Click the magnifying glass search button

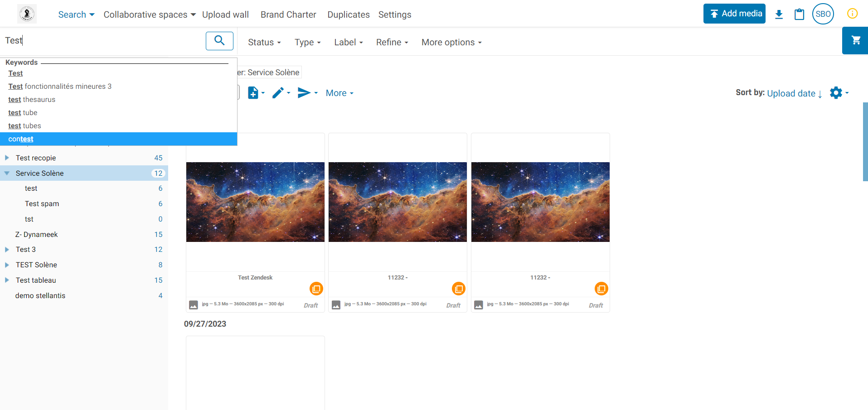(219, 41)
